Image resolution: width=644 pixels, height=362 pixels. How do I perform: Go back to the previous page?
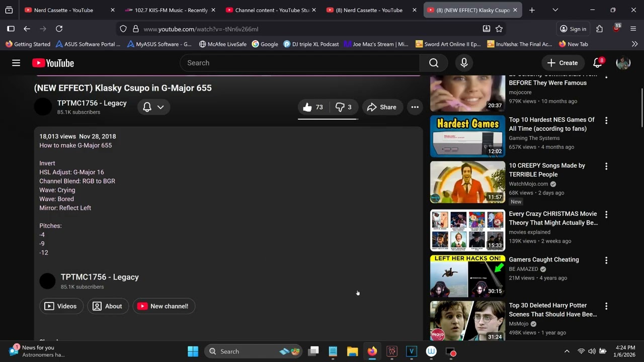(27, 29)
